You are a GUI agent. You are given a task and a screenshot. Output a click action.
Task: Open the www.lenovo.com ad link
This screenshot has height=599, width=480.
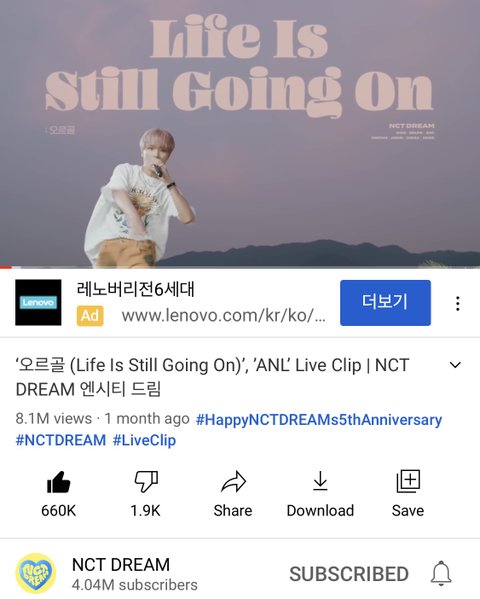(x=224, y=316)
